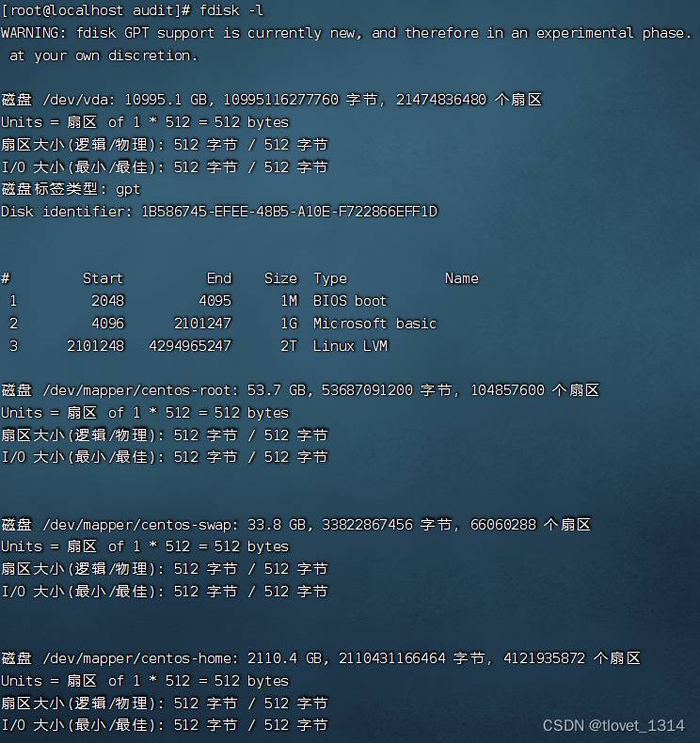Image resolution: width=700 pixels, height=743 pixels.
Task: Click the byte count '2110431166464'
Action: click(392, 658)
